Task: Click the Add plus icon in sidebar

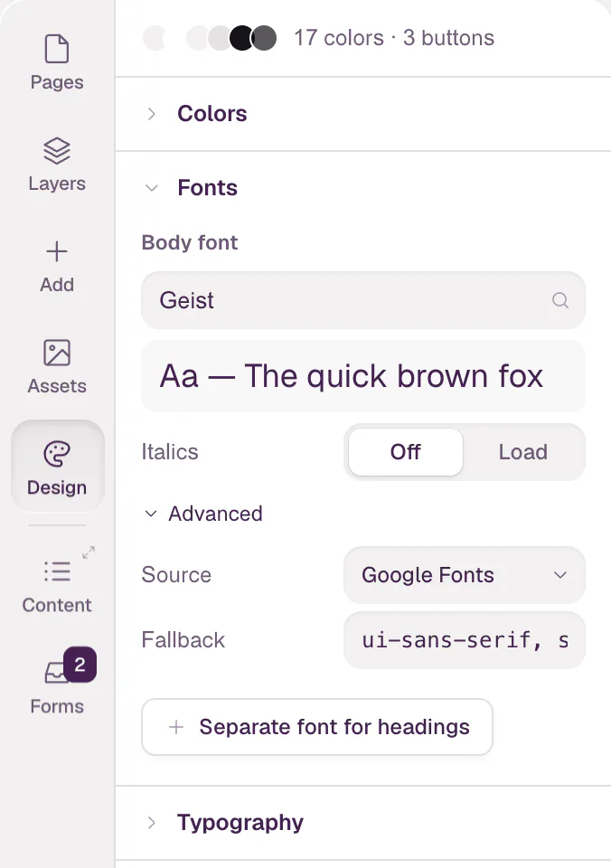Action: (x=56, y=251)
